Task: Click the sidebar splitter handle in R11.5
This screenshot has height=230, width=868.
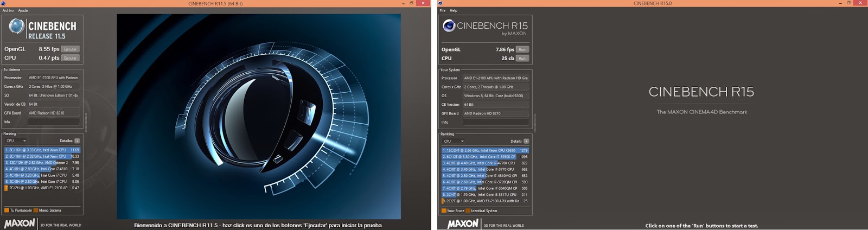Action: click(x=86, y=123)
